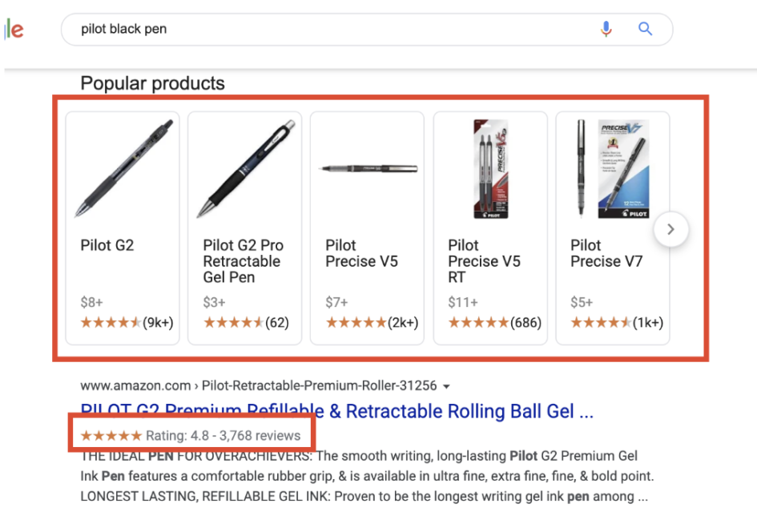Advance the product carousel with the next arrow
The width and height of the screenshot is (757, 532).
pyautogui.click(x=670, y=229)
